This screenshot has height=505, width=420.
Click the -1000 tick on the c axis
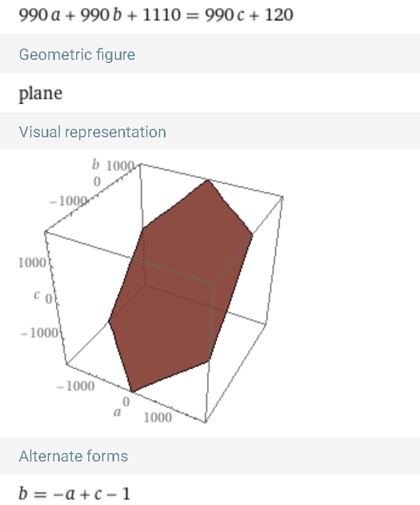point(38,333)
